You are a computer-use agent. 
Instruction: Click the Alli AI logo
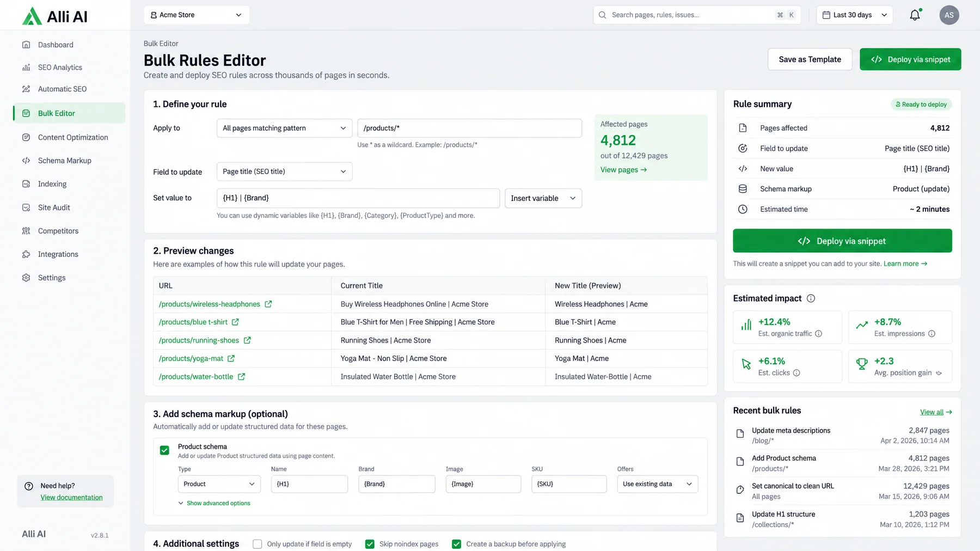54,16
